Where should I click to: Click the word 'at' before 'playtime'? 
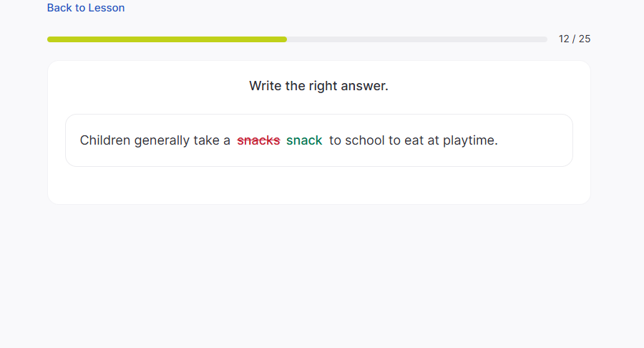(x=433, y=140)
